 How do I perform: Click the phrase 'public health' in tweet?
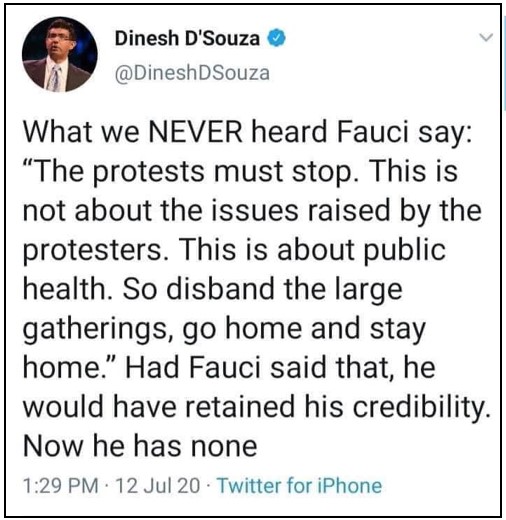(x=404, y=250)
